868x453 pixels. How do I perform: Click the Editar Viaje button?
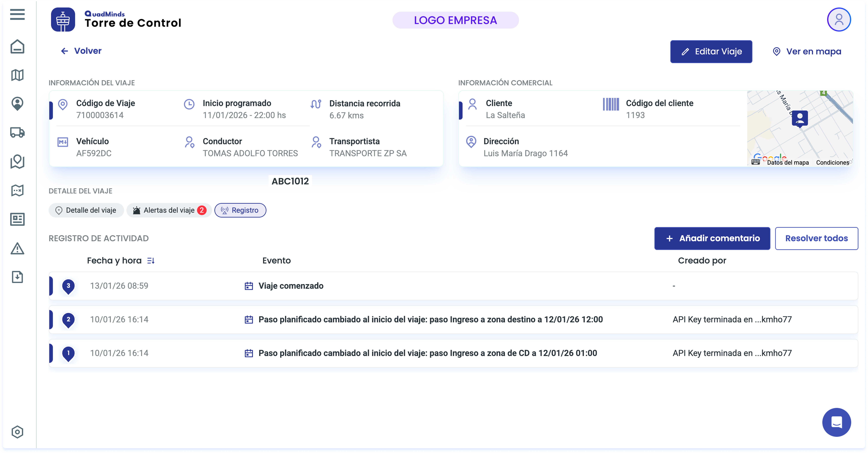tap(711, 52)
